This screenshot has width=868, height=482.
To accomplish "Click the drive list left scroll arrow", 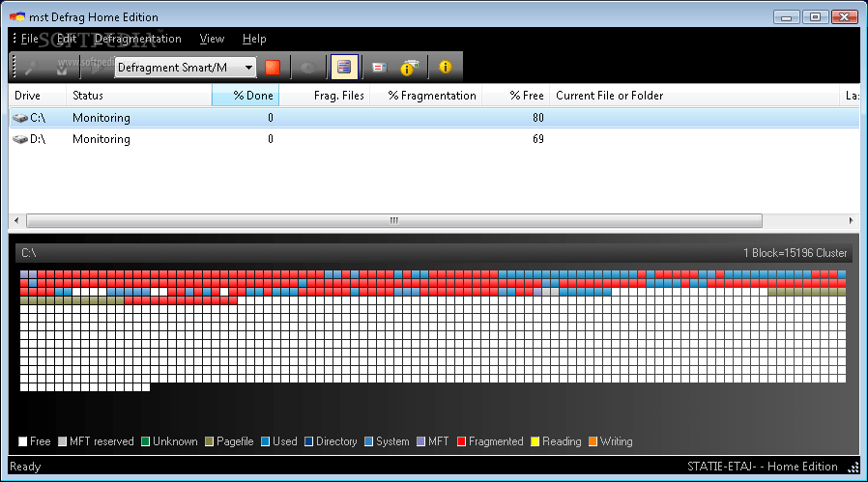I will [16, 220].
